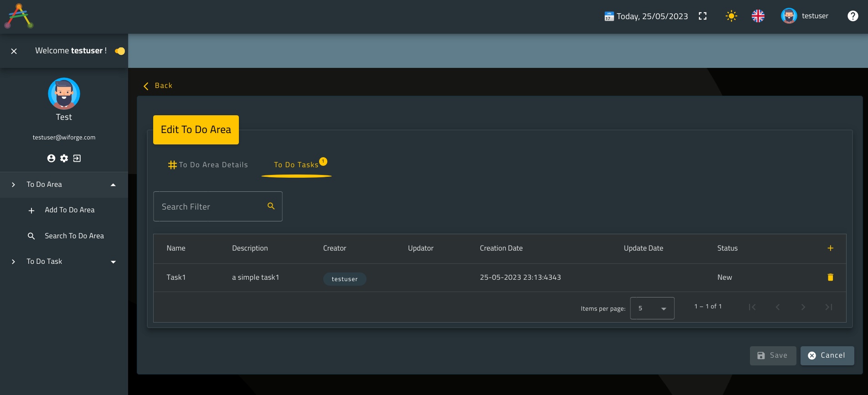This screenshot has height=395, width=868.
Task: Delete Task1 with trash icon
Action: [x=830, y=277]
